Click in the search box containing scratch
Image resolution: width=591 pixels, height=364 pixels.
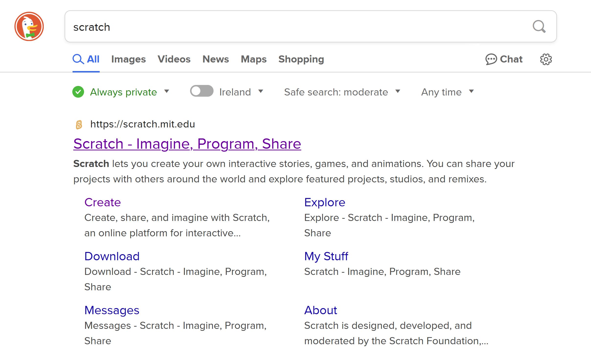pyautogui.click(x=293, y=27)
